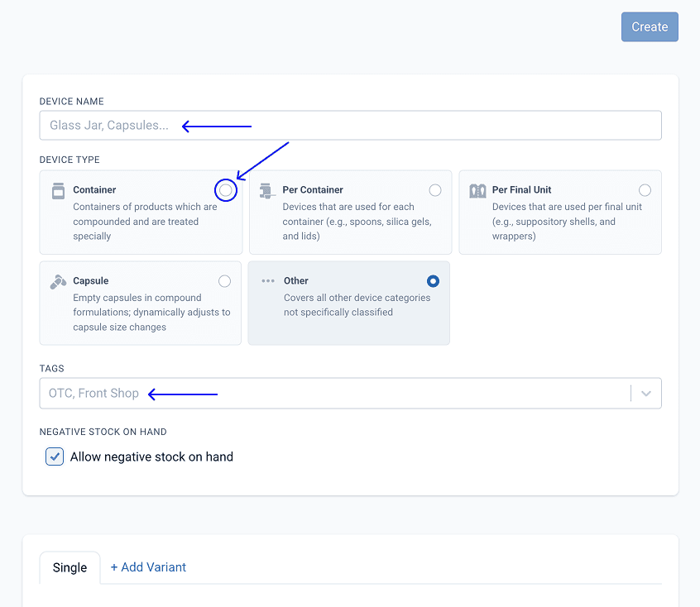Uncheck Allow negative stock on hand
The image size is (700, 607).
tap(55, 456)
